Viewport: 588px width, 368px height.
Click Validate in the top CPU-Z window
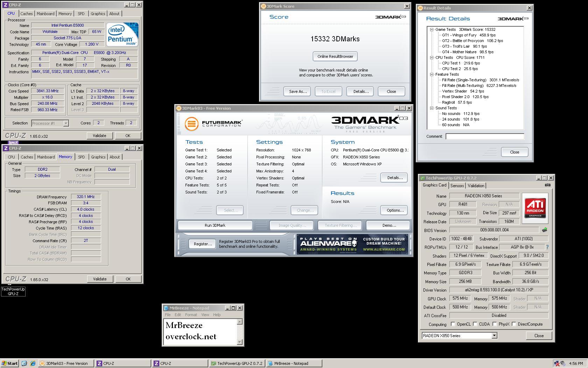[x=99, y=136]
